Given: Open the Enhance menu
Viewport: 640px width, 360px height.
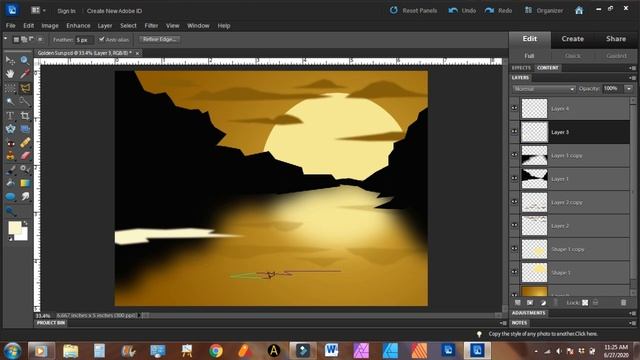Looking at the screenshot, I should click(78, 26).
